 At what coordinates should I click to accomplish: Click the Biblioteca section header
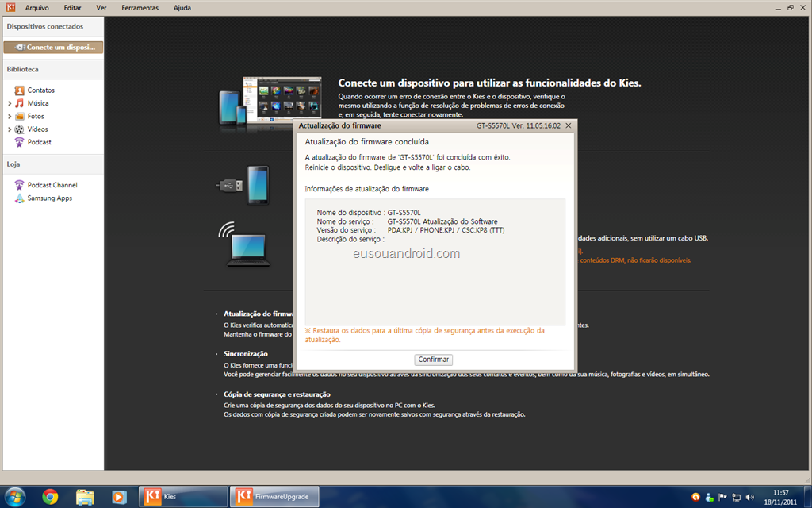[x=23, y=69]
